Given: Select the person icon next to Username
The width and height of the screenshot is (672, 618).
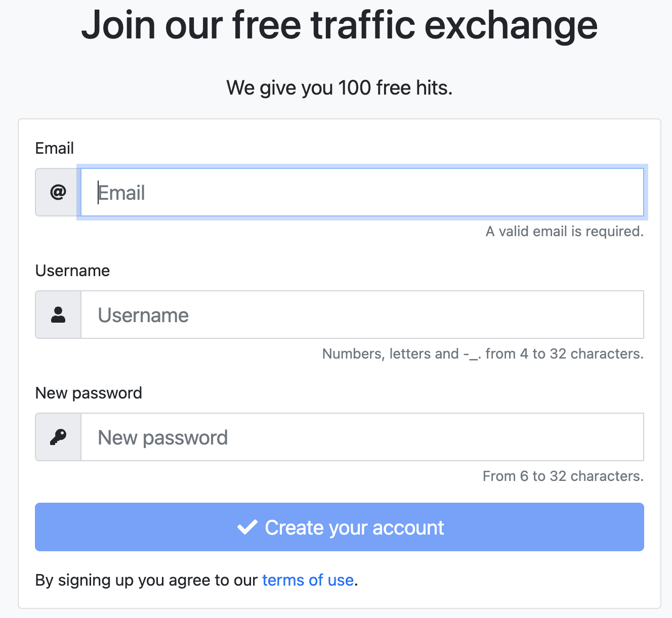Looking at the screenshot, I should (57, 314).
